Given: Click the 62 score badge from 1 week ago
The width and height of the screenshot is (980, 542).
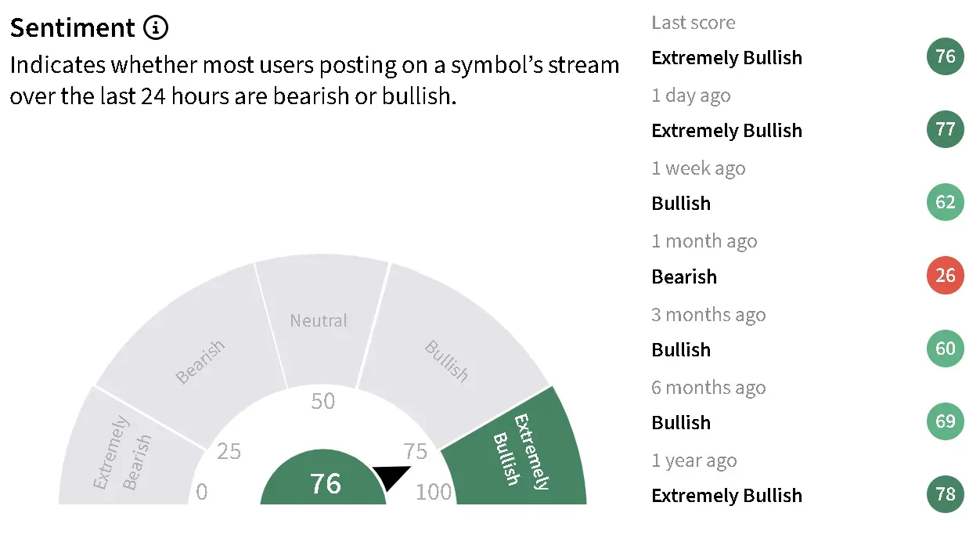Looking at the screenshot, I should (x=946, y=202).
